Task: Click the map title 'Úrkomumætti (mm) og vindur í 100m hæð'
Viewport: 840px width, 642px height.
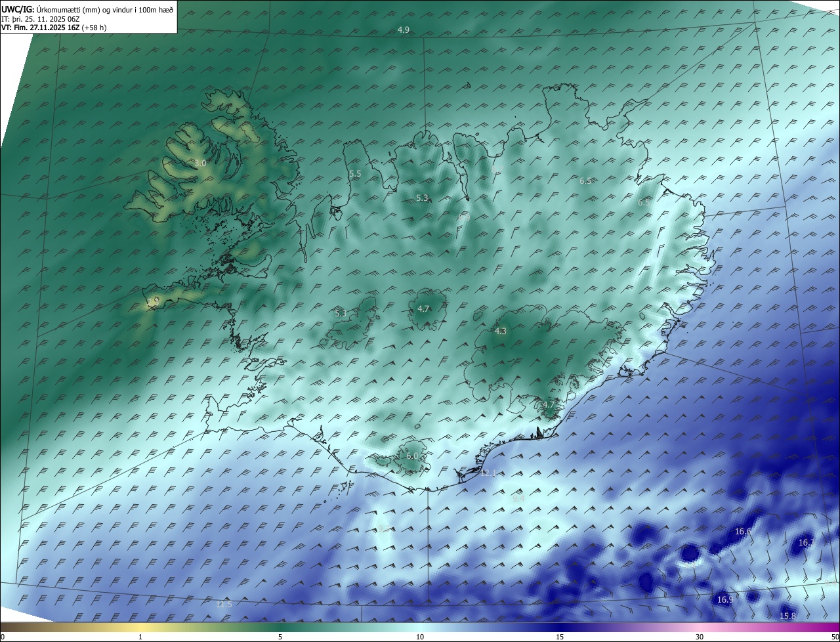Action: pyautogui.click(x=104, y=9)
